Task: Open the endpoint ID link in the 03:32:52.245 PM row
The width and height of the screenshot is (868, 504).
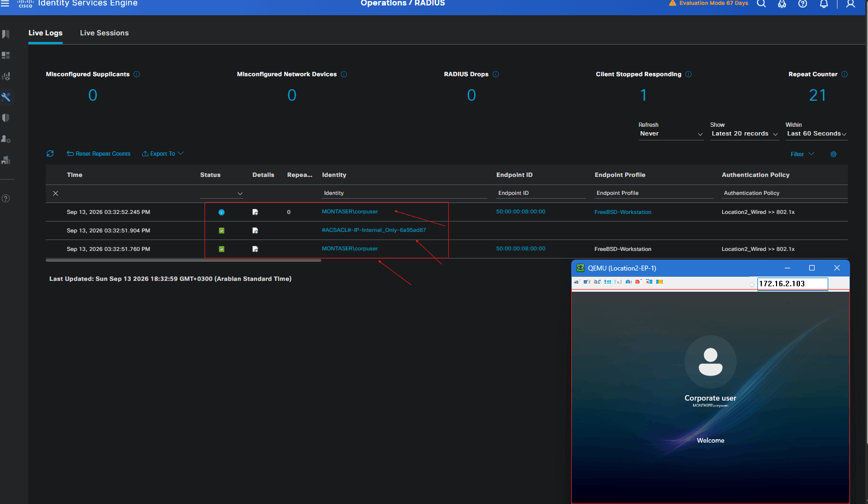Action: point(521,212)
